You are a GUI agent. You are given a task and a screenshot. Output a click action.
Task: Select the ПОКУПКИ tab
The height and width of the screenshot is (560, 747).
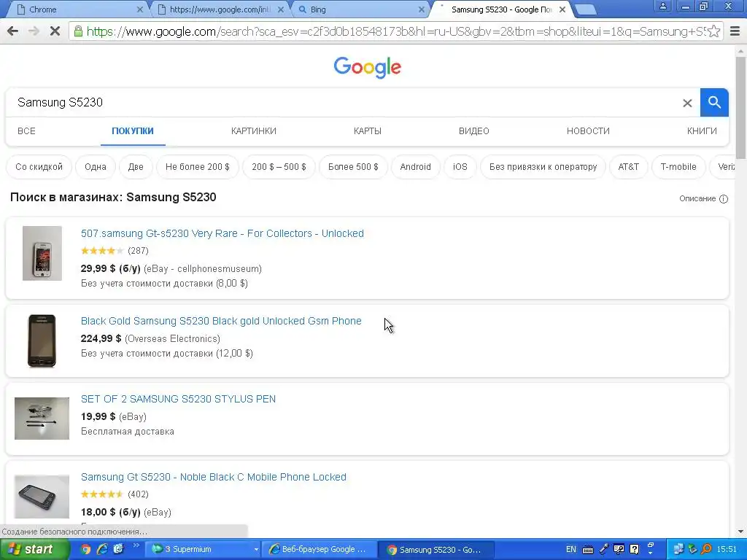pos(133,131)
